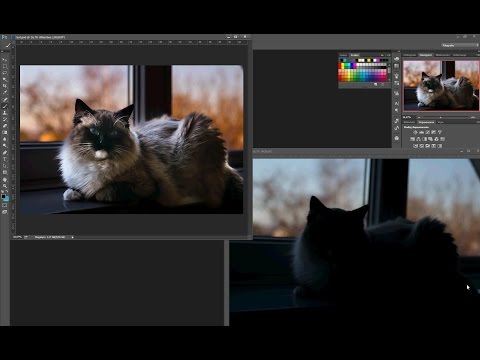Select the Hand tool
This screenshot has width=480, height=360.
click(x=5, y=180)
